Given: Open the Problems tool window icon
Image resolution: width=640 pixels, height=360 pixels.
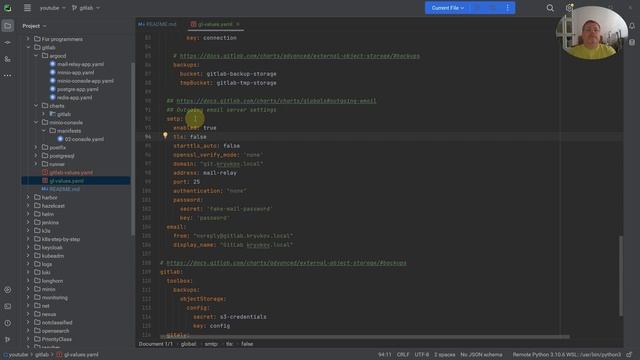Looking at the screenshot, I should [8, 323].
